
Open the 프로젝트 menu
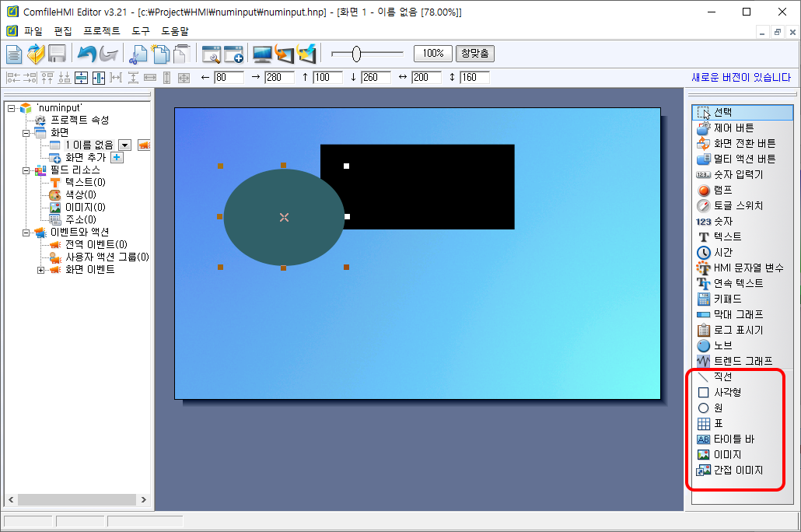[101, 31]
